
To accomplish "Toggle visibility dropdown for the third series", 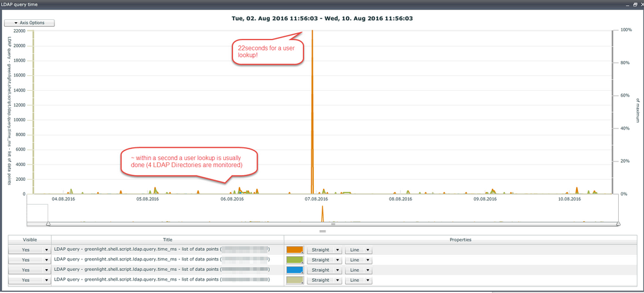I will click(29, 270).
